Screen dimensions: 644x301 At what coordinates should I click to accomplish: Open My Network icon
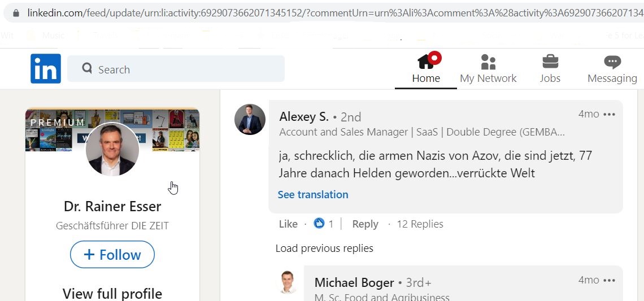click(x=488, y=62)
